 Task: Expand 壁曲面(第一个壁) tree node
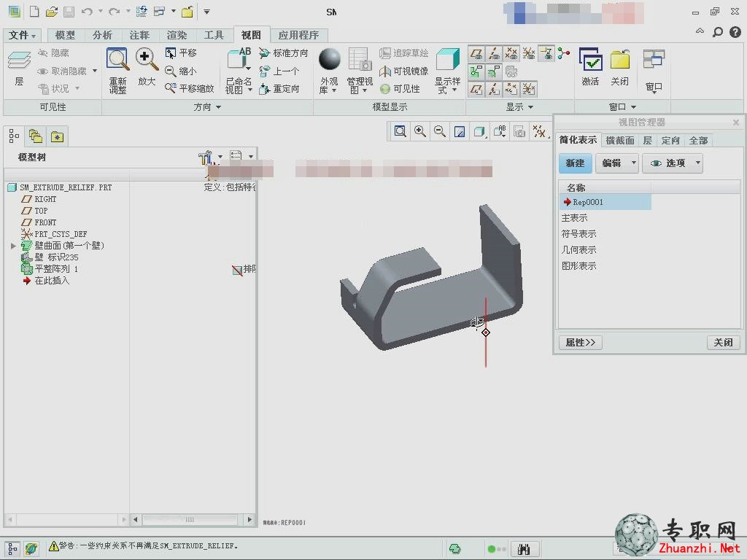[13, 246]
